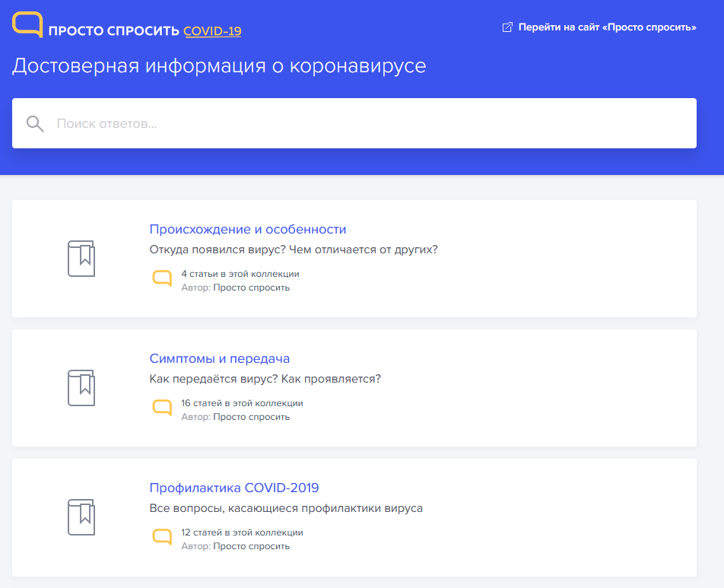Click text Все вопросы, касающиеся профилактики вируса
724x588 pixels.
(286, 508)
